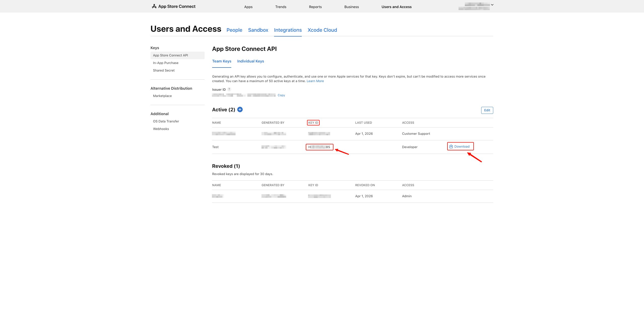This screenshot has width=644, height=332.
Task: Open Marketplace under Alternative Distribution
Action: click(x=162, y=96)
